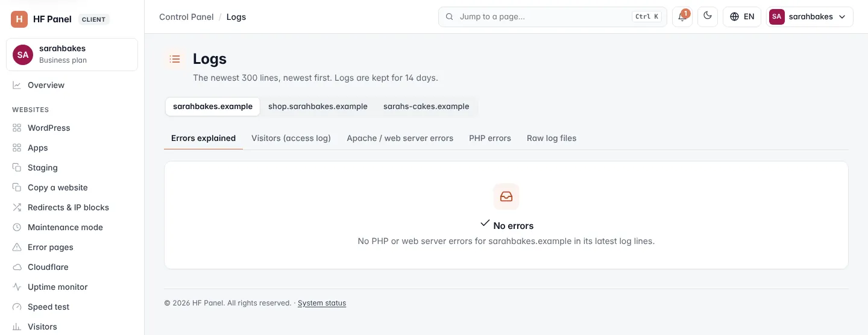Switch to PHP errors tab
868x335 pixels.
tap(490, 138)
